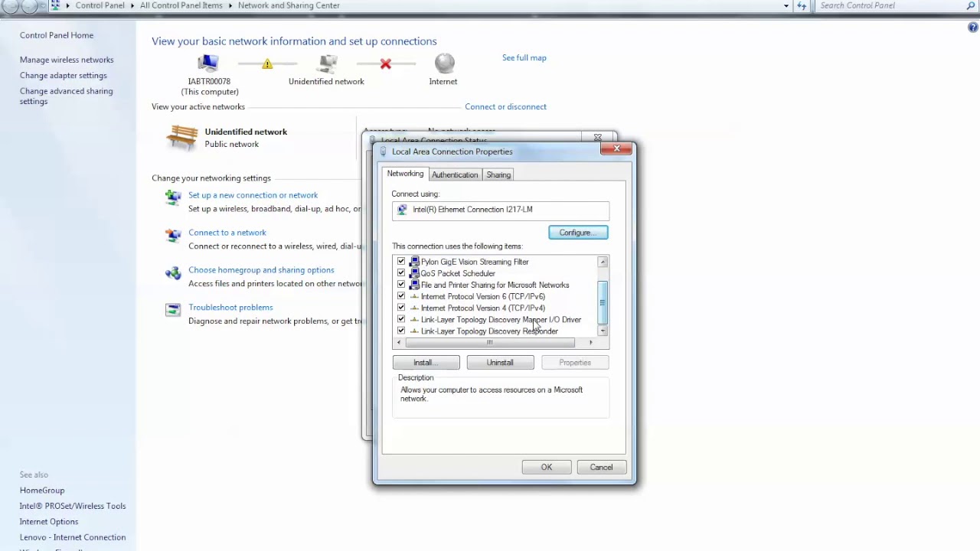Image resolution: width=980 pixels, height=551 pixels.
Task: Click the Internet globe icon
Action: tap(444, 64)
